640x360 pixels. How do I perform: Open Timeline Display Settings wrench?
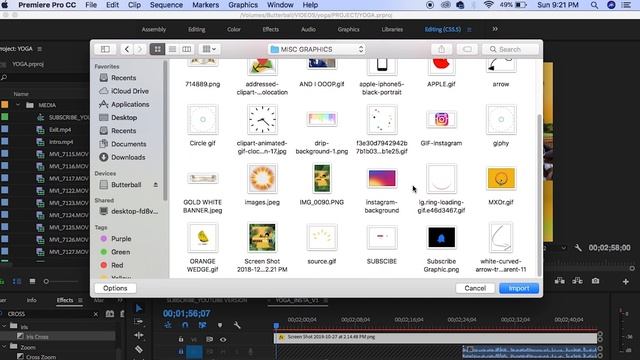pos(237,325)
